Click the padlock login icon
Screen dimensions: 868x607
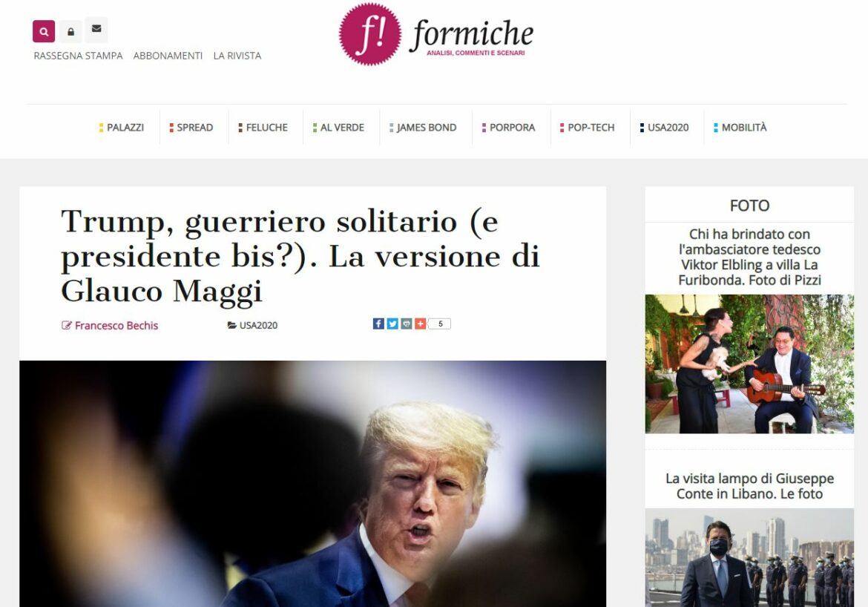tap(71, 32)
